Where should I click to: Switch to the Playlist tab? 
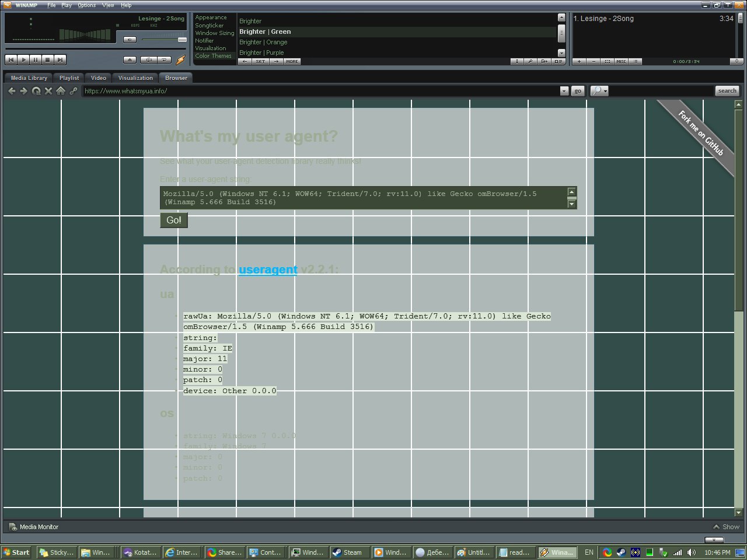(69, 78)
